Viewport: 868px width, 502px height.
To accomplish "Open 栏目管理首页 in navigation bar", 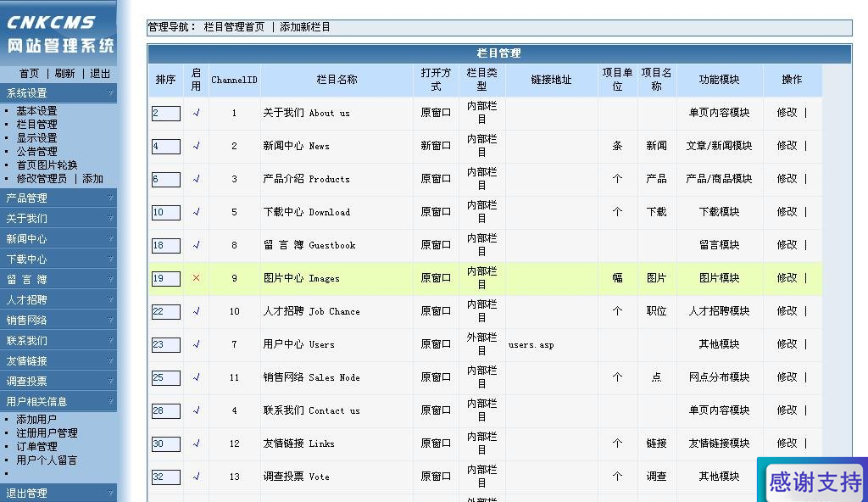I will tap(234, 27).
